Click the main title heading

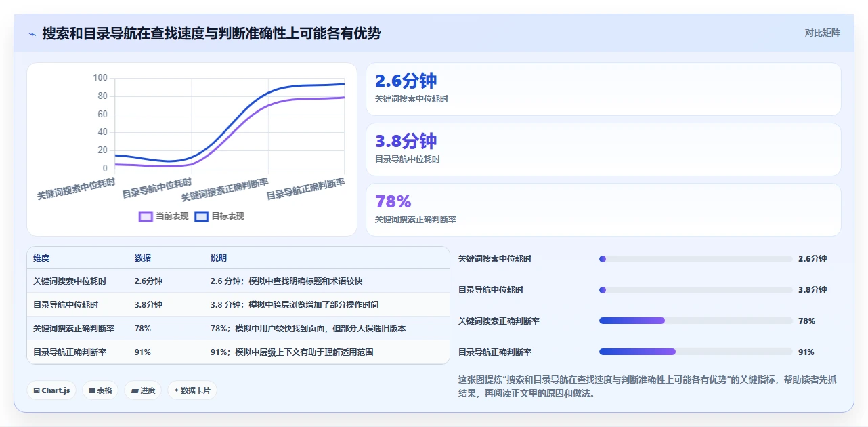coord(211,33)
